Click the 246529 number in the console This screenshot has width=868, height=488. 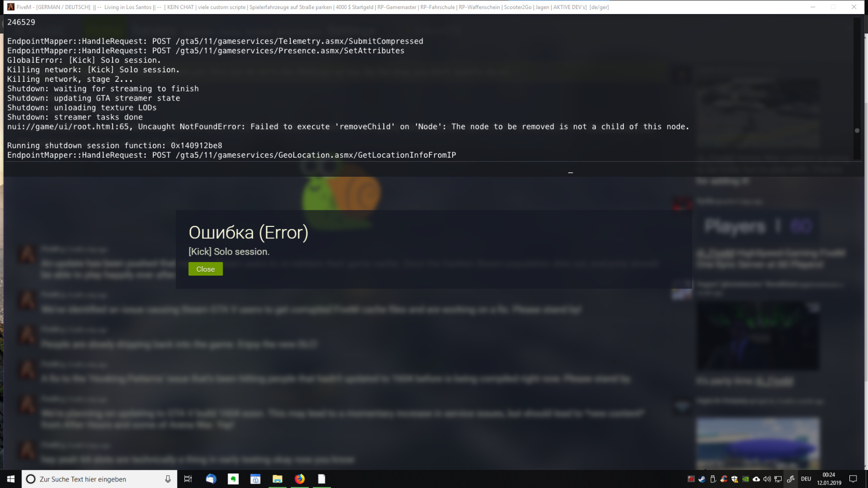(x=21, y=22)
